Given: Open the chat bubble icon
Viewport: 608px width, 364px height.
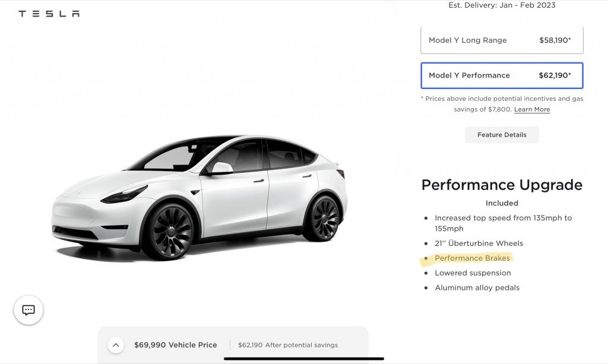Looking at the screenshot, I should point(28,310).
